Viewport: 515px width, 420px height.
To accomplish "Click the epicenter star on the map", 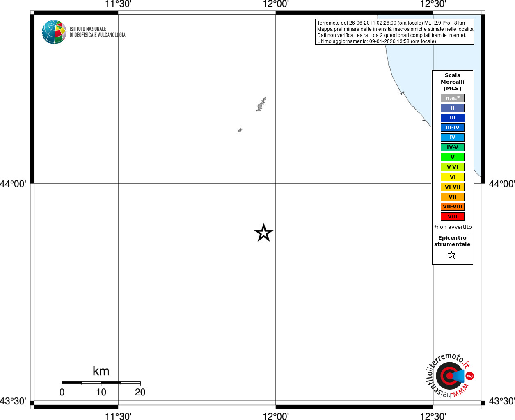I will click(x=263, y=233).
